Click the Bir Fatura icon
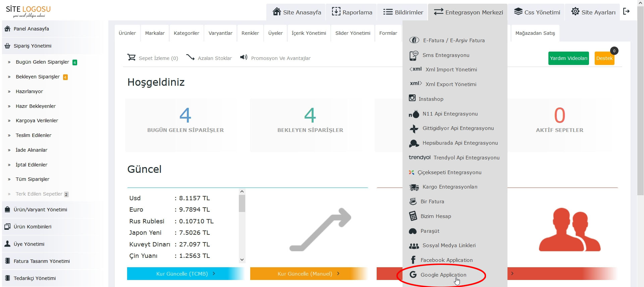The width and height of the screenshot is (644, 287). [413, 202]
